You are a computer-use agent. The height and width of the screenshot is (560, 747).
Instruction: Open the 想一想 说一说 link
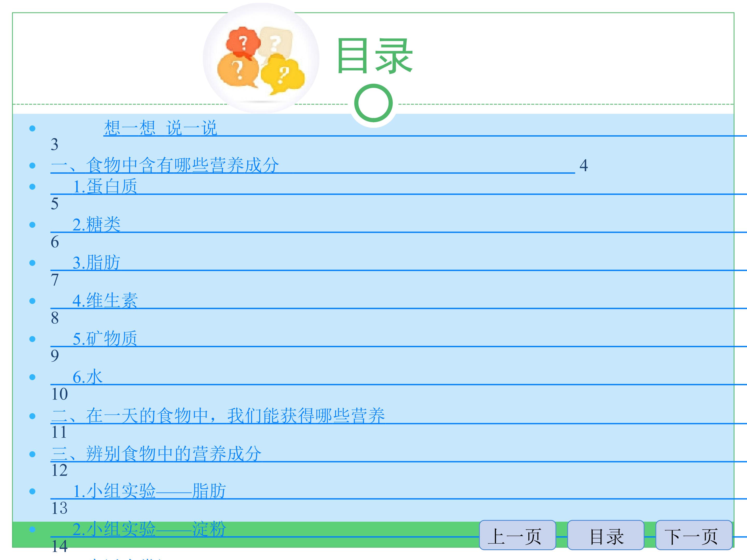pos(160,128)
